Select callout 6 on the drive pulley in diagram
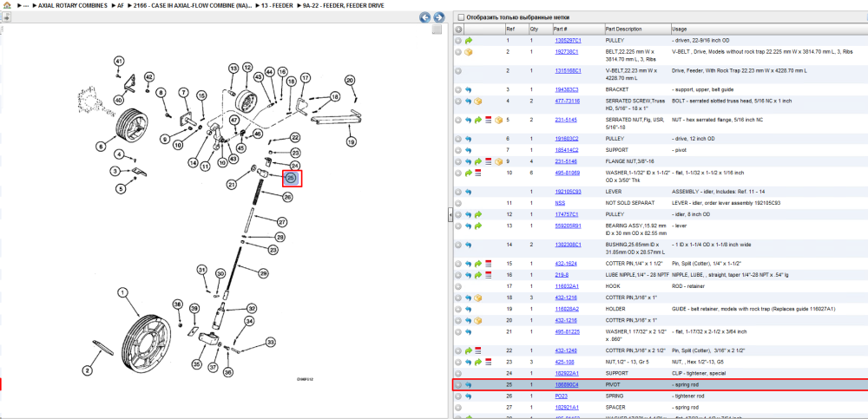The height and width of the screenshot is (419, 868). click(100, 147)
